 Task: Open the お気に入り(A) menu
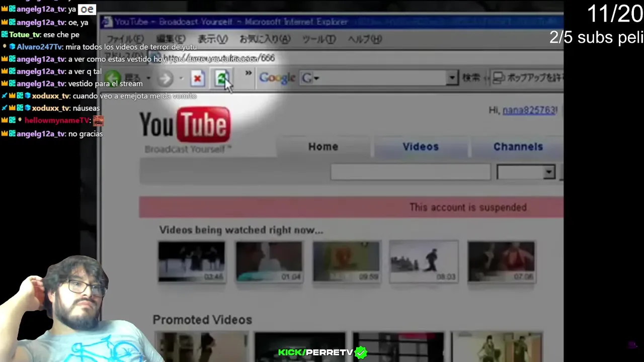[265, 39]
